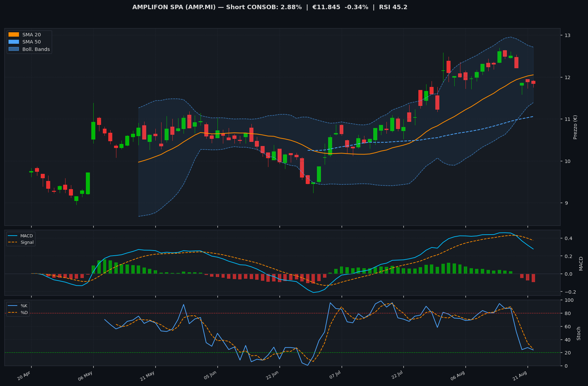Click the vertical "MACD" axis label
This screenshot has height=386, width=588.
581,263
